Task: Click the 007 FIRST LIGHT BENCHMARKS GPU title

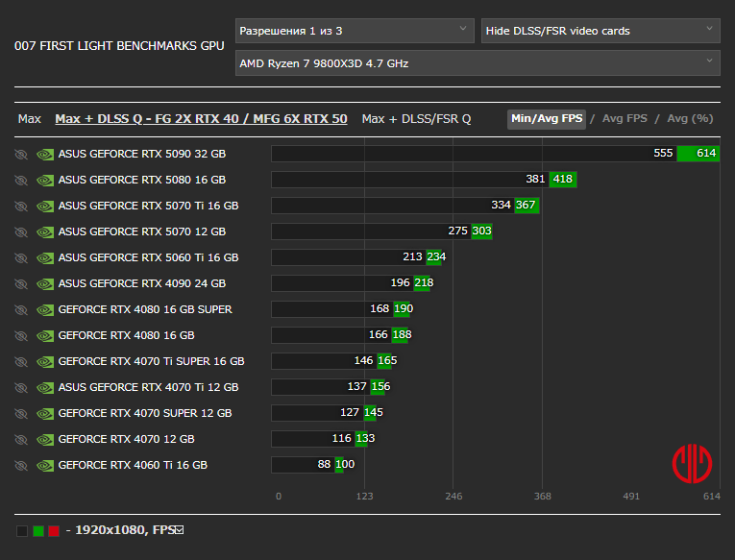Action: 119,46
